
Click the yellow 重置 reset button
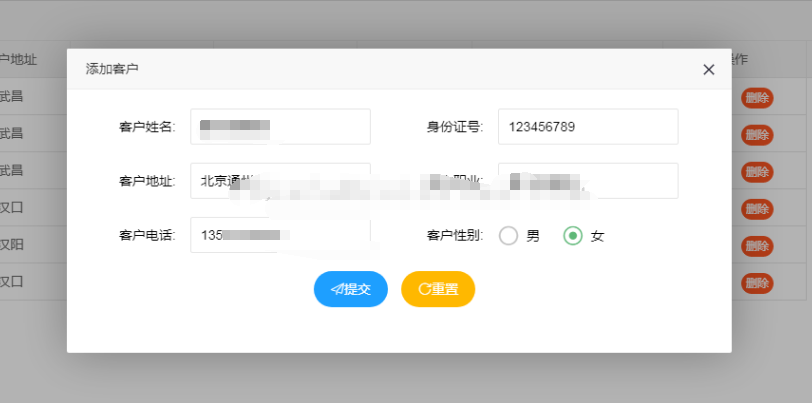pos(438,289)
